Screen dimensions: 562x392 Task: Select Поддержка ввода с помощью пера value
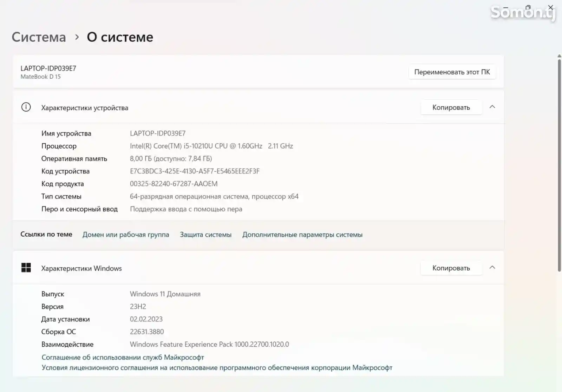coord(186,209)
